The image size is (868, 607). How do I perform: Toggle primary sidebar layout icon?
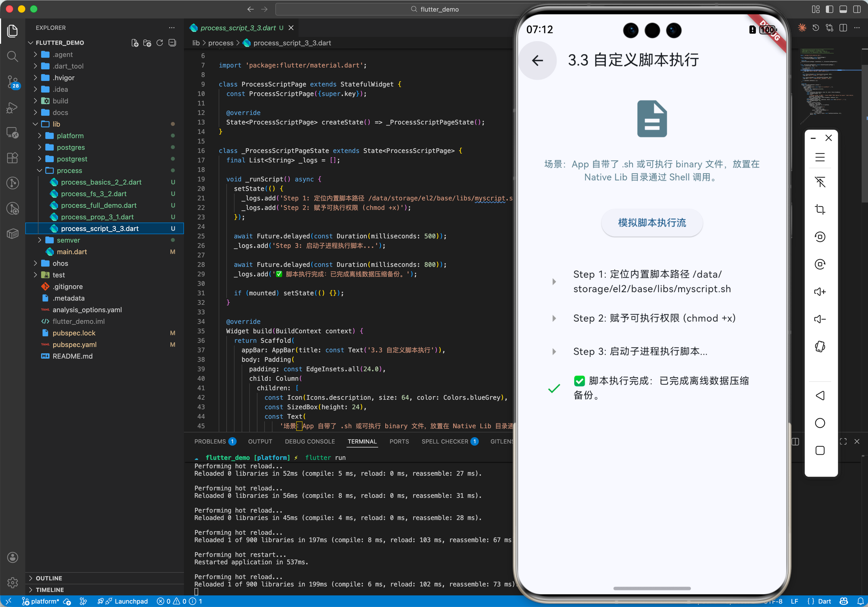(x=830, y=9)
